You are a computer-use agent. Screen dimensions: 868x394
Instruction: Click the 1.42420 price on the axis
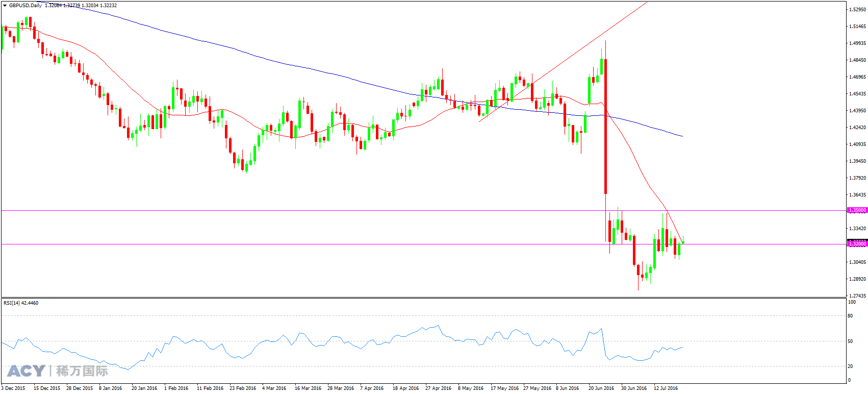[857, 127]
